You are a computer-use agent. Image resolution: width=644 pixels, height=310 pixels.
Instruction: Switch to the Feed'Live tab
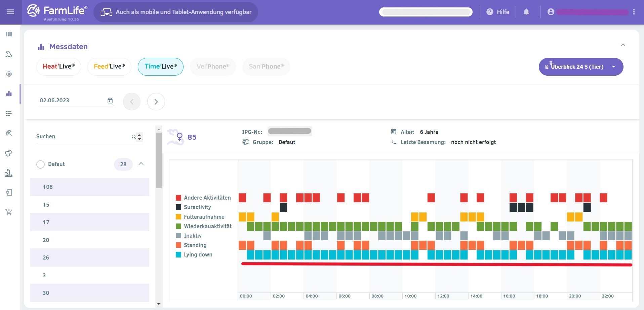pos(109,67)
